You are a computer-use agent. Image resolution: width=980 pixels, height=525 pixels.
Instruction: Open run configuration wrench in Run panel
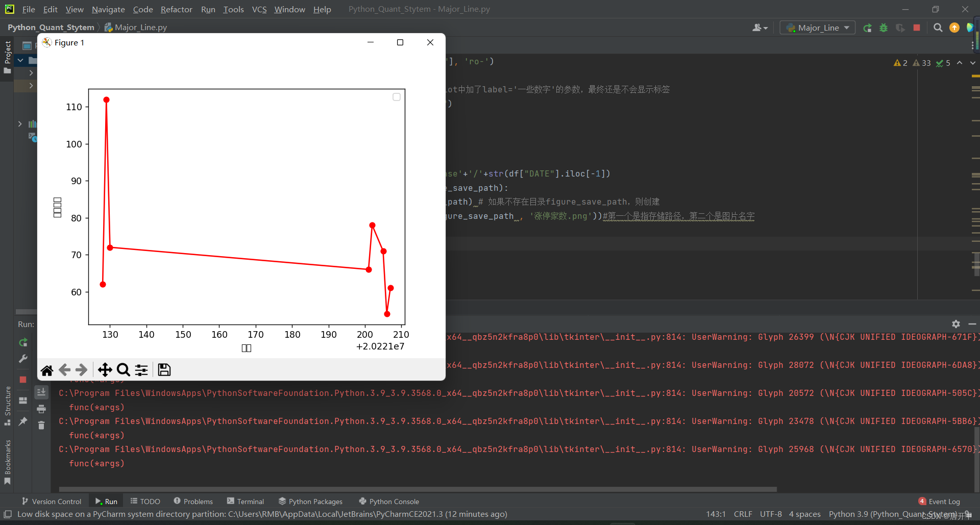coord(23,359)
